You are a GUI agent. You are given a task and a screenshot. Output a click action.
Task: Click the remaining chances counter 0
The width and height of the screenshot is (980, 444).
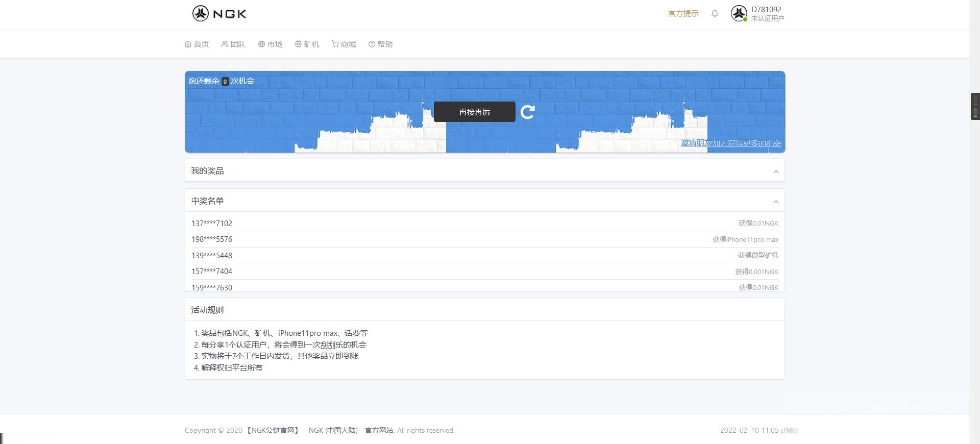(x=225, y=81)
